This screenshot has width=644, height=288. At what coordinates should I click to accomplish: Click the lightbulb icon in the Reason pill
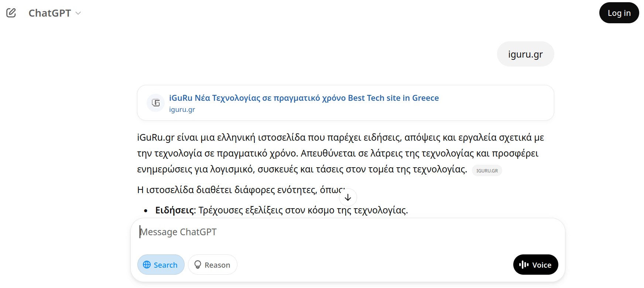[x=198, y=265]
